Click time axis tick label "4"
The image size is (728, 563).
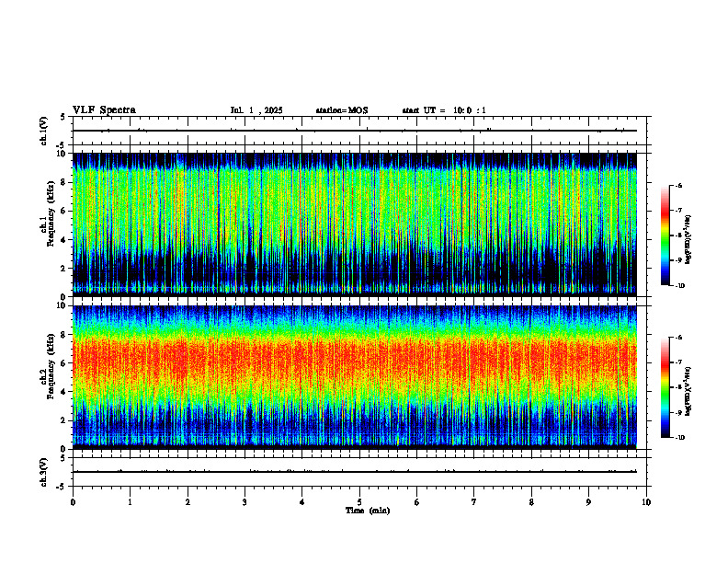pos(301,502)
